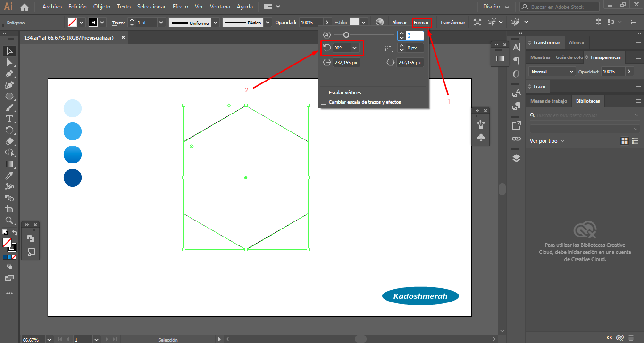The image size is (644, 343).
Task: Open stroke weight dropdown
Action: [161, 22]
